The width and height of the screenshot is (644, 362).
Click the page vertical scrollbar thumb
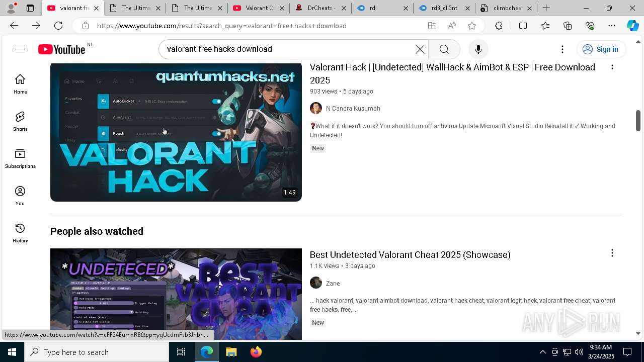638,120
